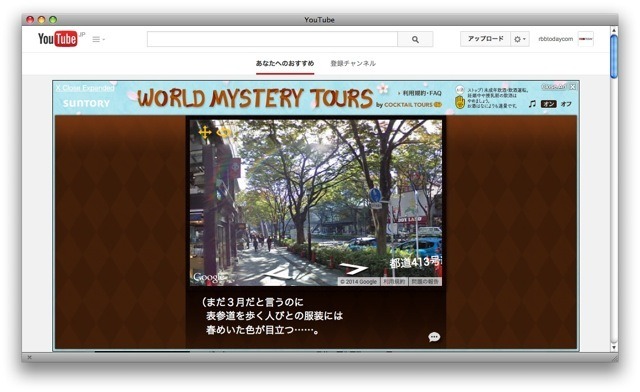
Task: Click the 都道413号 street label
Action: (x=415, y=262)
